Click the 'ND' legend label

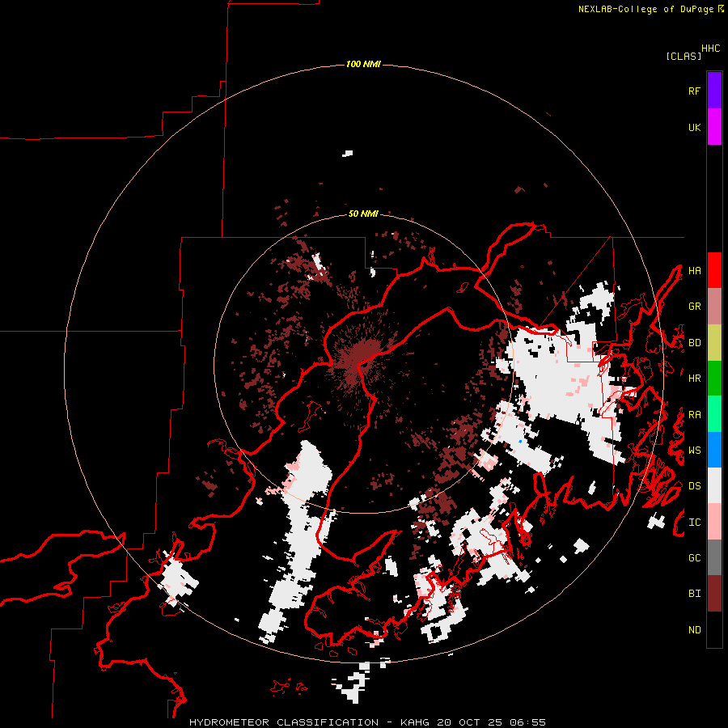click(x=694, y=630)
